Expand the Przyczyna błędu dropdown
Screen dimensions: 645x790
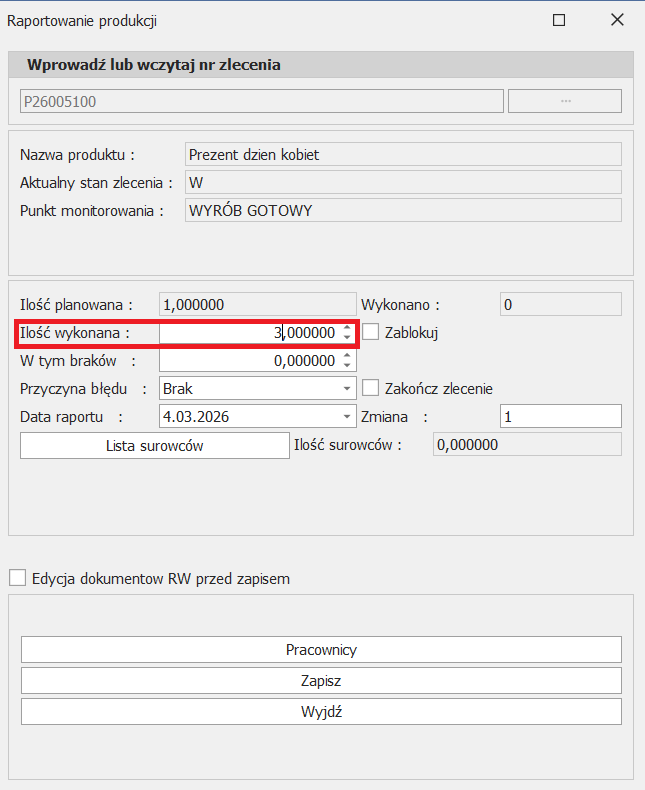coord(347,388)
